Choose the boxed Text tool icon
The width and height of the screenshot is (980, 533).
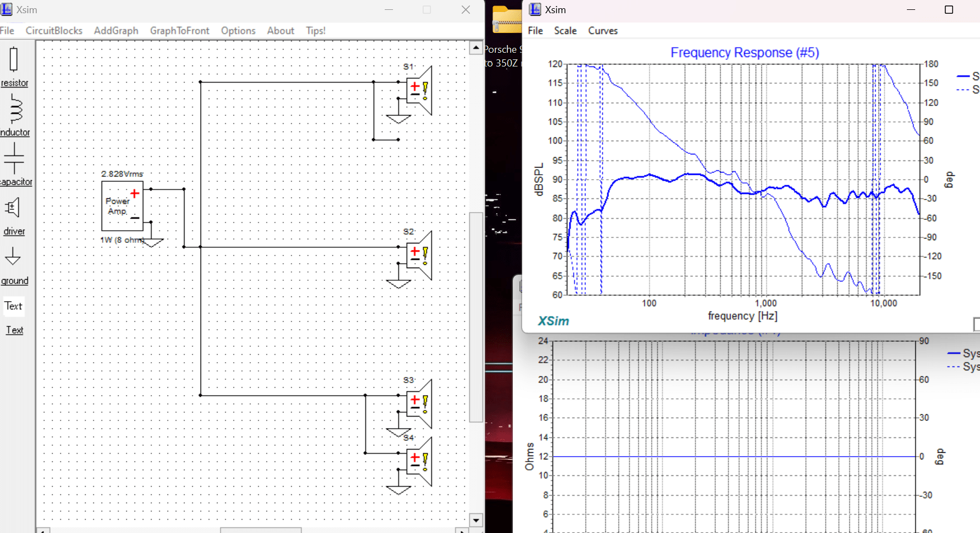[x=14, y=306]
